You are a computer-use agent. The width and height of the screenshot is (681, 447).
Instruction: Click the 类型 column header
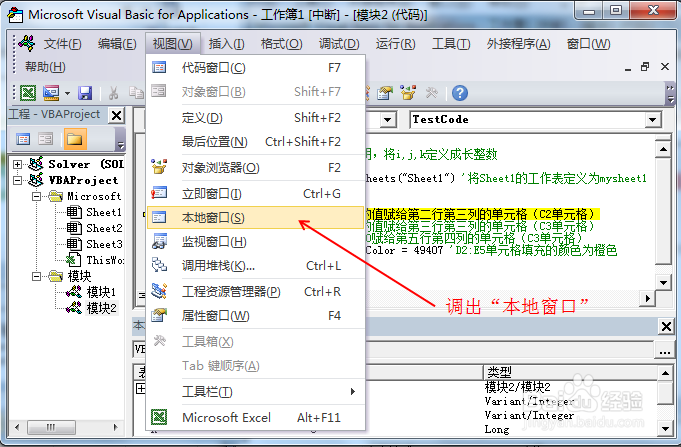click(x=571, y=372)
